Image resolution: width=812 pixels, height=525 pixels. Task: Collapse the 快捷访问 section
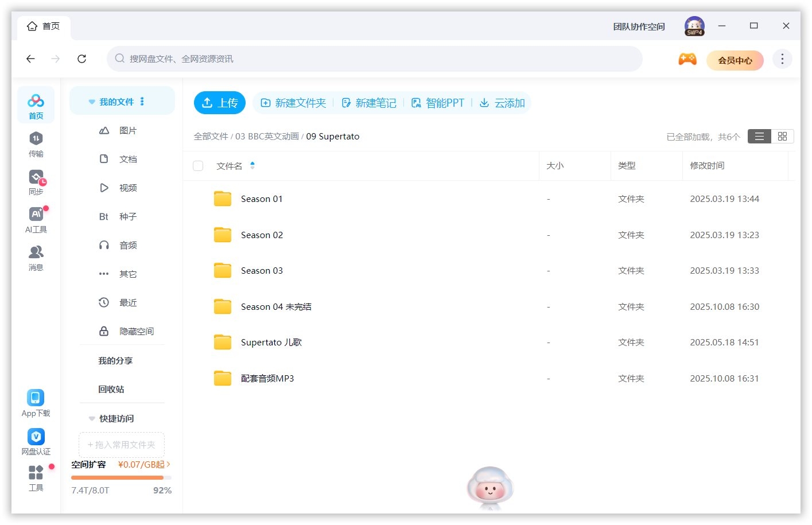pos(92,418)
